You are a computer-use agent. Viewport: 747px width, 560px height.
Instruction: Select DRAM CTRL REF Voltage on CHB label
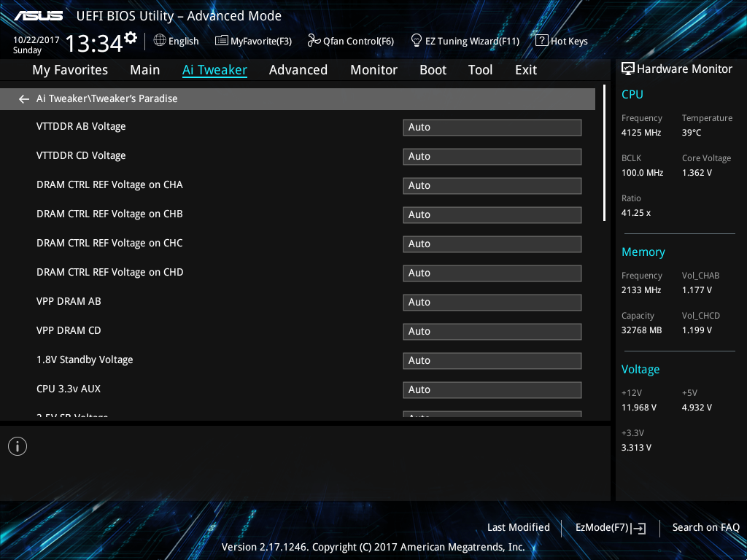point(109,214)
